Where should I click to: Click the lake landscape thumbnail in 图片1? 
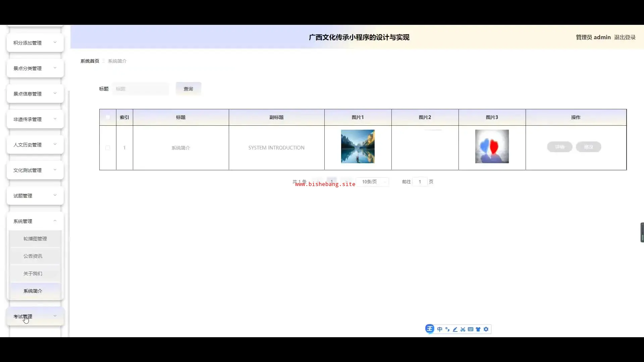coord(358,146)
